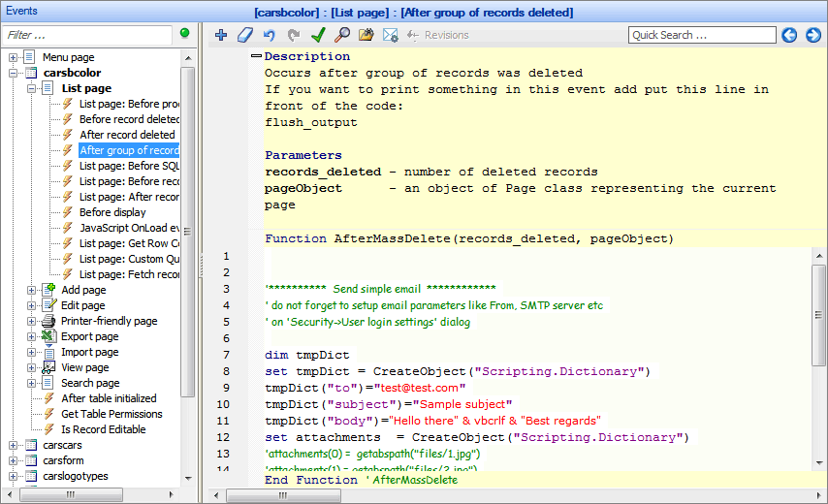
Task: Select After group of records deleted event
Action: pyautogui.click(x=129, y=150)
